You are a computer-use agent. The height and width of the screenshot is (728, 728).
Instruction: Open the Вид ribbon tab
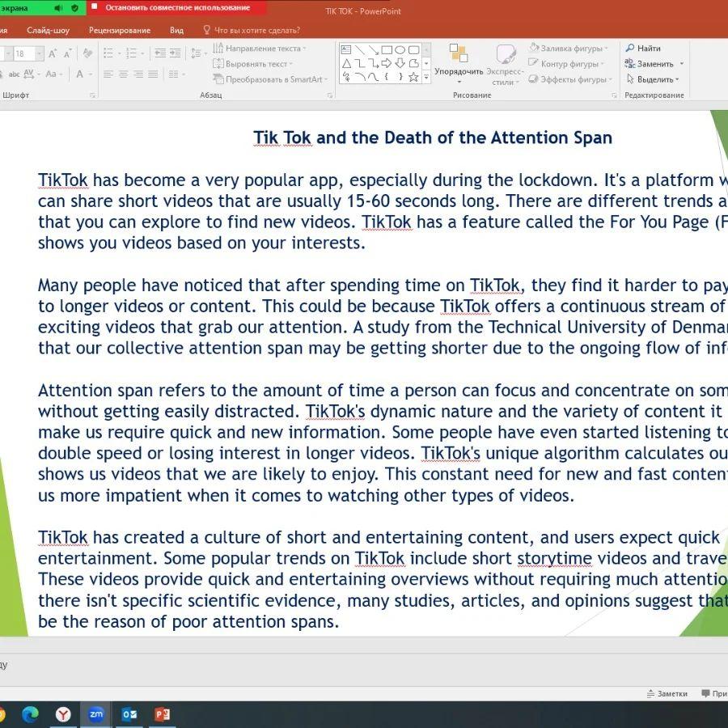pyautogui.click(x=177, y=31)
